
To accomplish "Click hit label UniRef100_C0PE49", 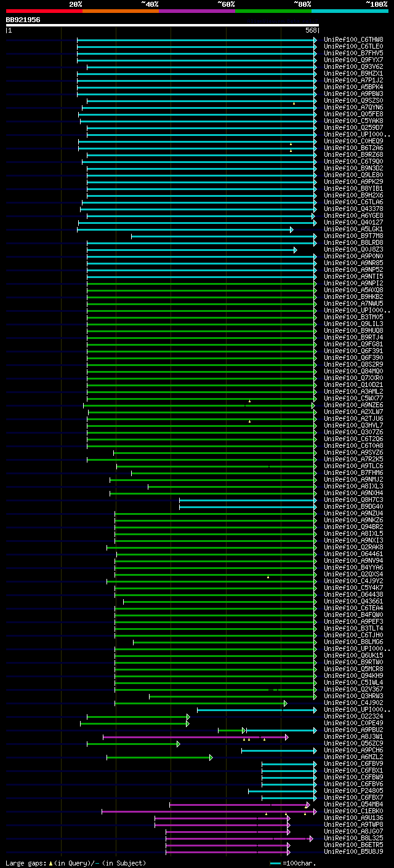I will (x=353, y=723).
